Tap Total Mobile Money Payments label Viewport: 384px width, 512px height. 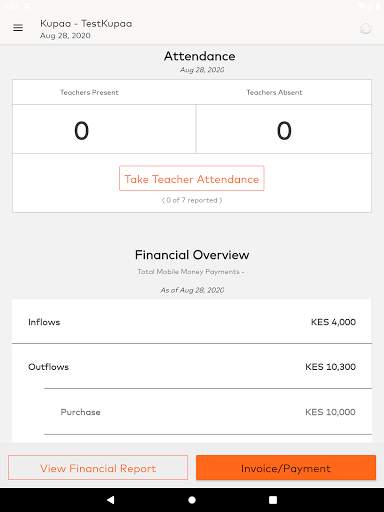tap(191, 272)
